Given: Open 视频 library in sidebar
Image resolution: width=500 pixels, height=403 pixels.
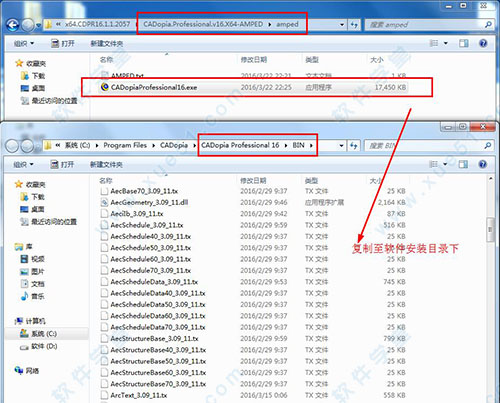Looking at the screenshot, I should (x=32, y=259).
